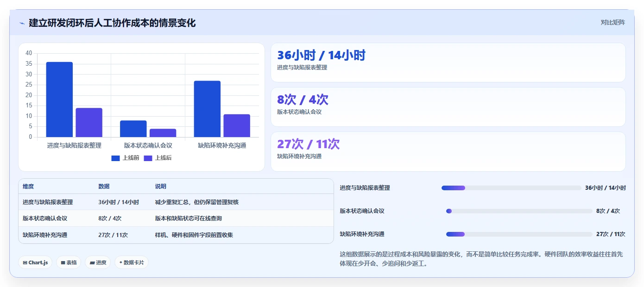The height and width of the screenshot is (287, 644).
Task: Click the 数据卡片 tag chip
Action: pyautogui.click(x=132, y=262)
